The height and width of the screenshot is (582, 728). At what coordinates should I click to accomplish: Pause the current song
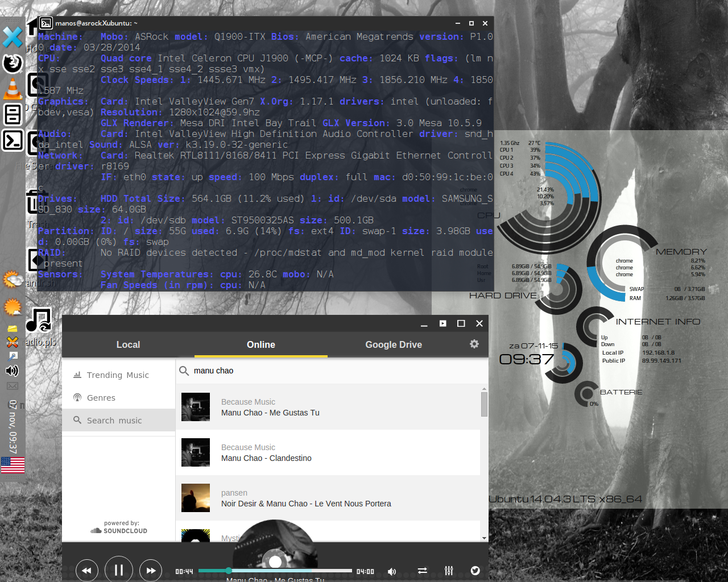coord(119,569)
